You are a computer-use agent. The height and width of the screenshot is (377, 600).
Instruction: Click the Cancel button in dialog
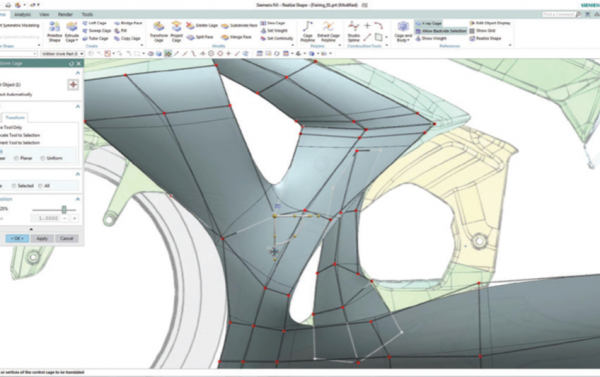tap(67, 238)
